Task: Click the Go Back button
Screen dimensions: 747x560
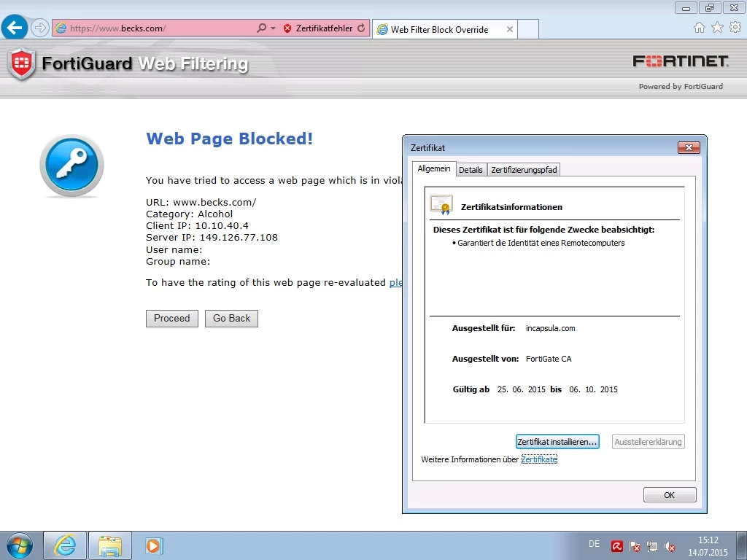Action: (231, 318)
